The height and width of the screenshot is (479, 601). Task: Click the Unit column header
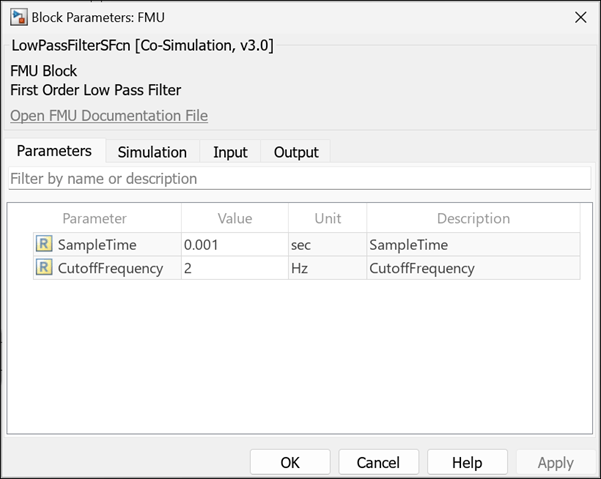click(327, 218)
